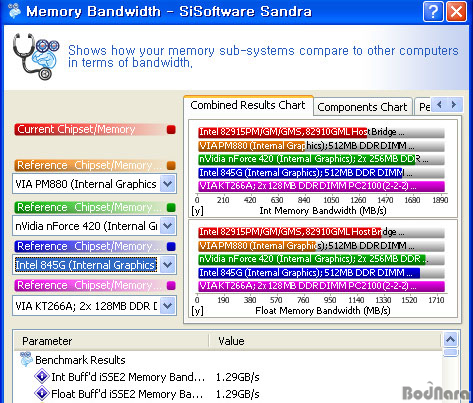Open VIA KT266A reference chipset dropdown
Image resolution: width=473 pixels, height=403 pixels.
(167, 306)
